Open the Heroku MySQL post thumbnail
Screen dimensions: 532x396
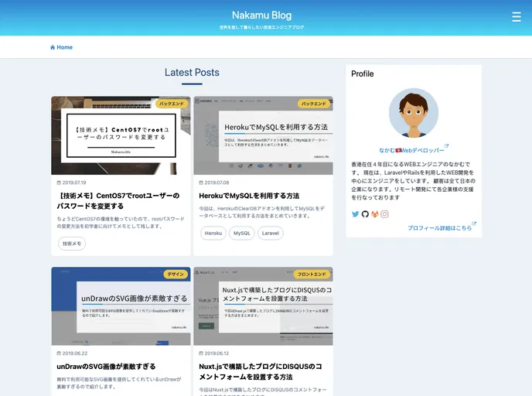click(x=263, y=135)
